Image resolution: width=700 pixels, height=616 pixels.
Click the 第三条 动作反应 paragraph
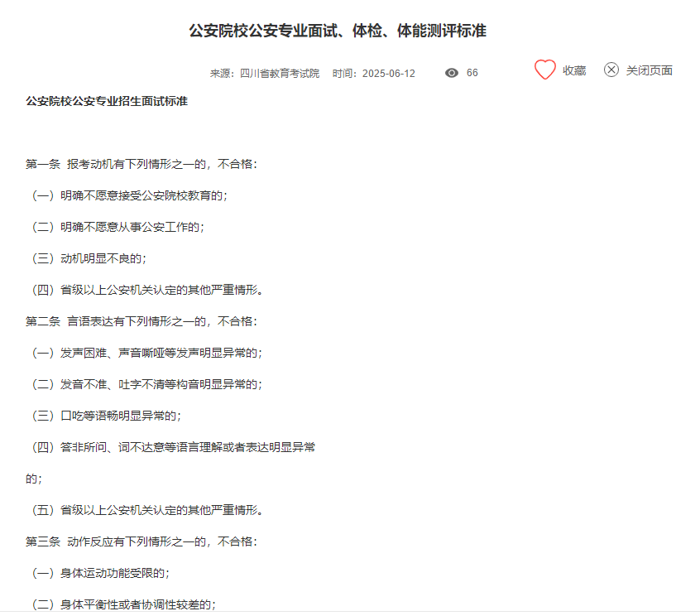[141, 541]
